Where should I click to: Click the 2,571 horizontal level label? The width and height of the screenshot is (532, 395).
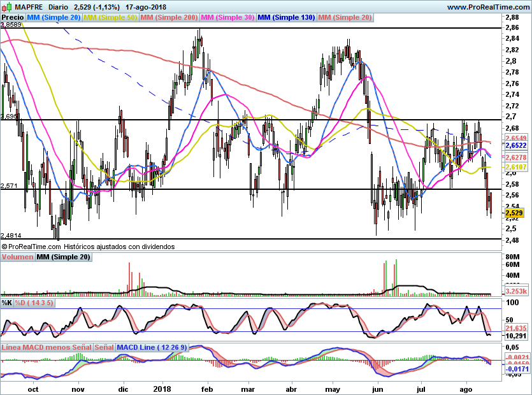pyautogui.click(x=9, y=185)
